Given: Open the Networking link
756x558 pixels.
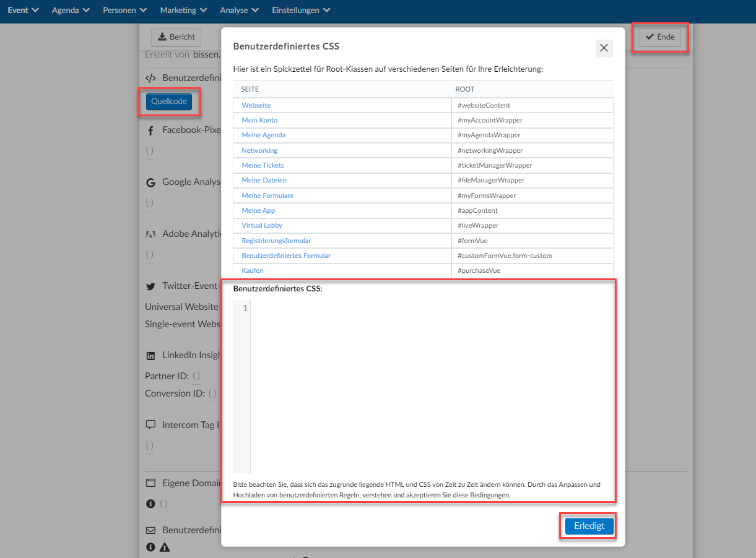Looking at the screenshot, I should pos(259,150).
